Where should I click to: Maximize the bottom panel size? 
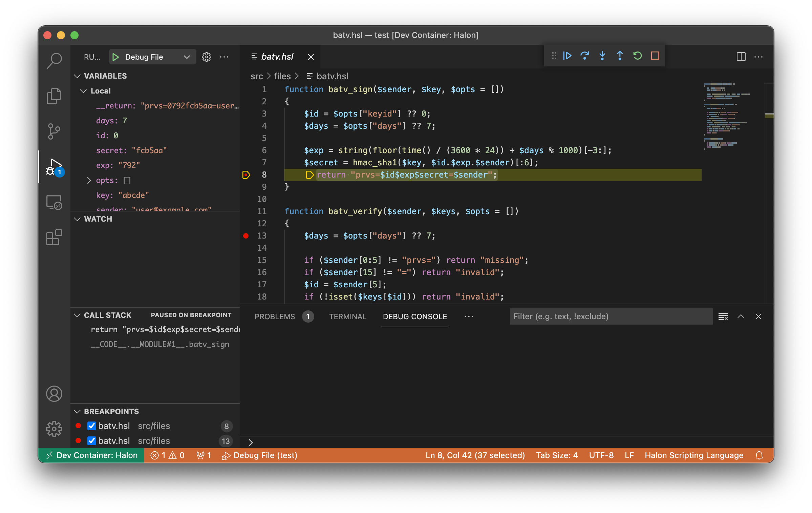741,316
